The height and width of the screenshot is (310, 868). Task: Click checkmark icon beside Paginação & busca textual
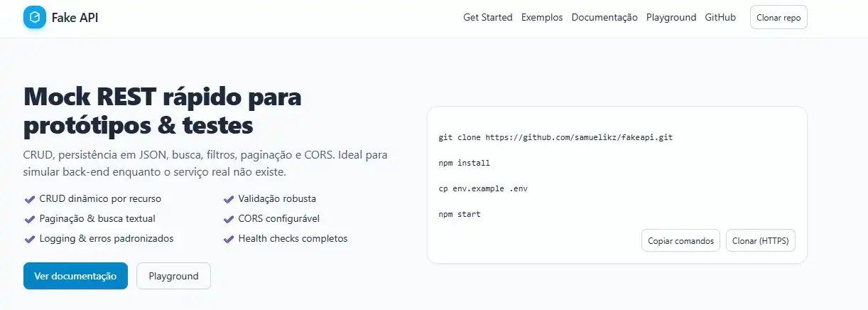pyautogui.click(x=30, y=219)
